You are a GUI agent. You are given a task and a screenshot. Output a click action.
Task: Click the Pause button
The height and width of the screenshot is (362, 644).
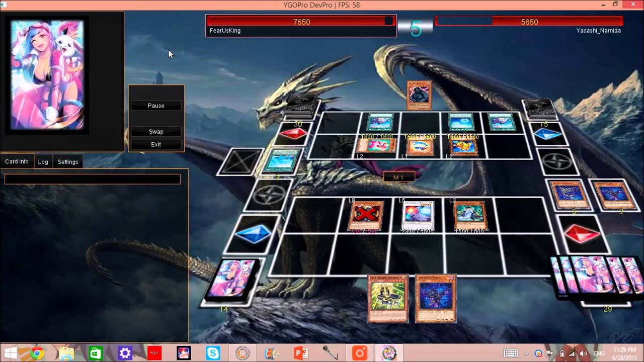pos(156,106)
